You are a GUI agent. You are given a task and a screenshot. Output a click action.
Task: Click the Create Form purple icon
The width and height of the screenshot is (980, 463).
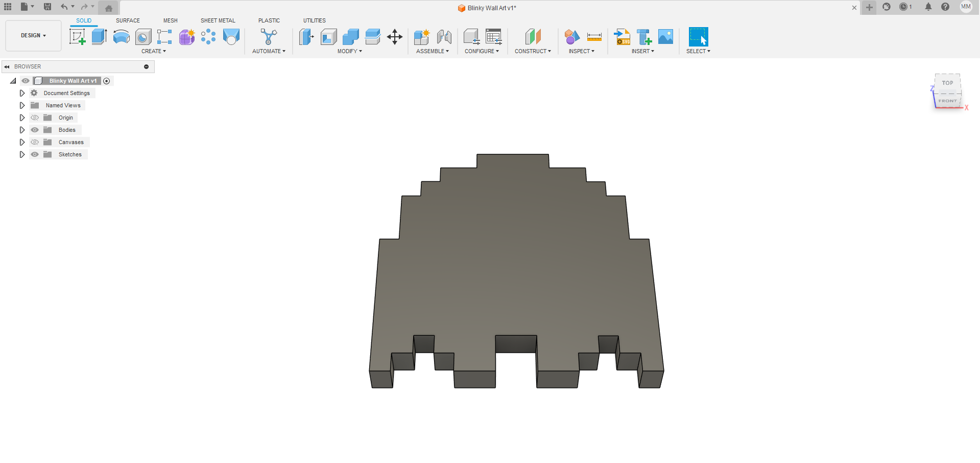pyautogui.click(x=187, y=37)
